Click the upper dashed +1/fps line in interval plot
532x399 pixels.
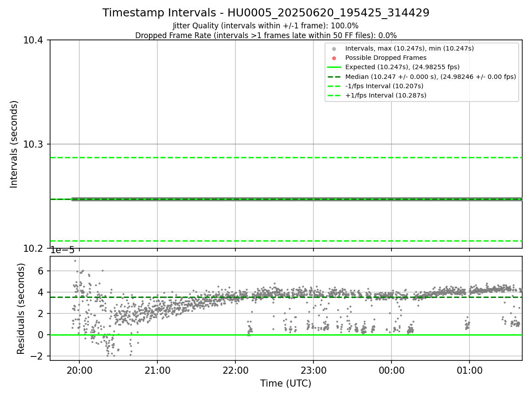(x=286, y=157)
